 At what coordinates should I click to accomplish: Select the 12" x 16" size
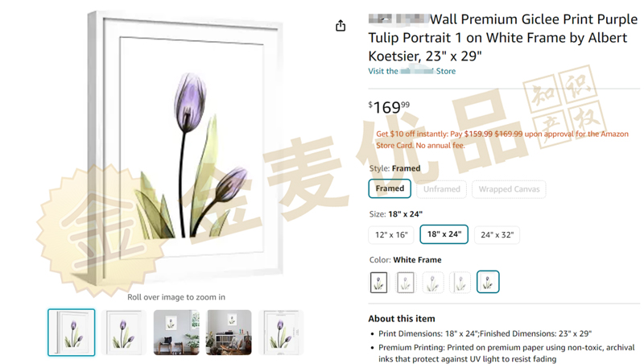[391, 235]
